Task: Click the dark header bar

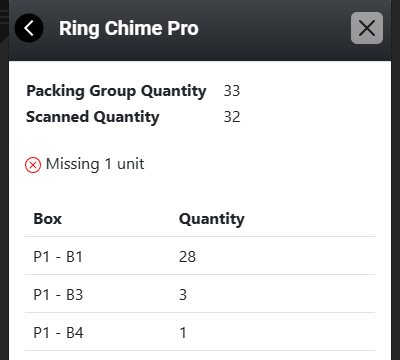Action: (200, 30)
